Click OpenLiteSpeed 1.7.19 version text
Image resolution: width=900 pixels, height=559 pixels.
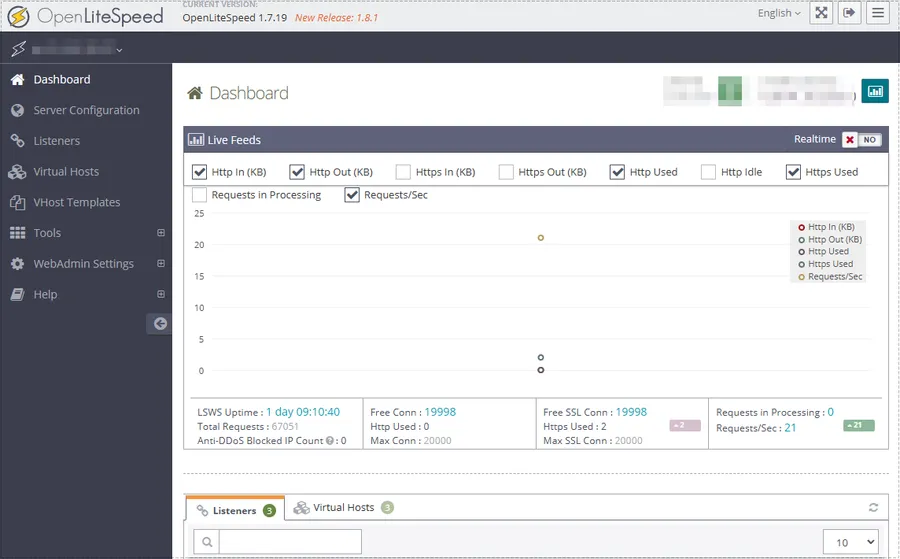point(235,18)
